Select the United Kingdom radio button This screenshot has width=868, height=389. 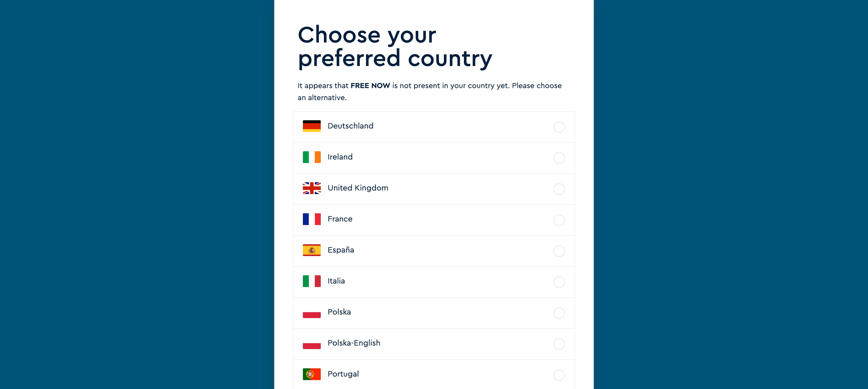pos(559,189)
